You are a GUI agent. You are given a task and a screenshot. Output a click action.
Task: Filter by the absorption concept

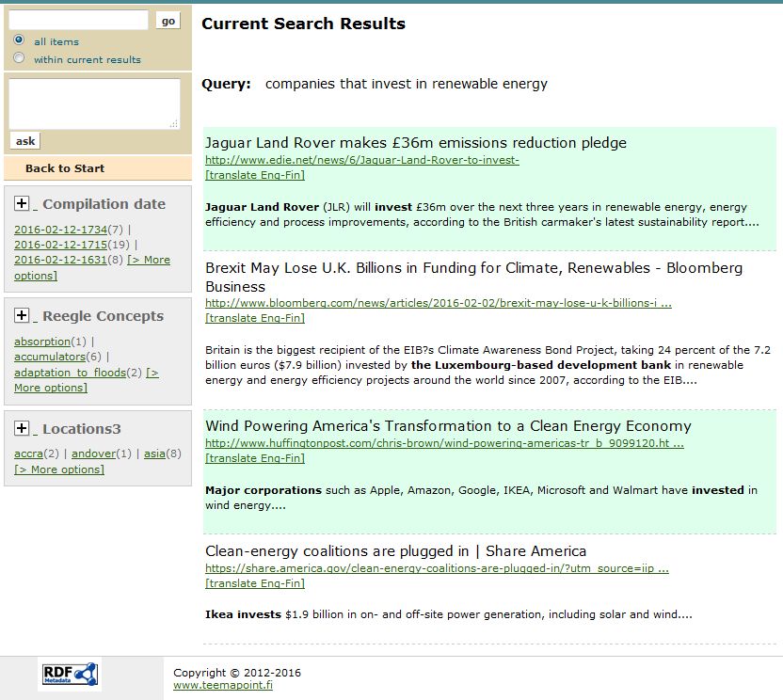pos(42,342)
